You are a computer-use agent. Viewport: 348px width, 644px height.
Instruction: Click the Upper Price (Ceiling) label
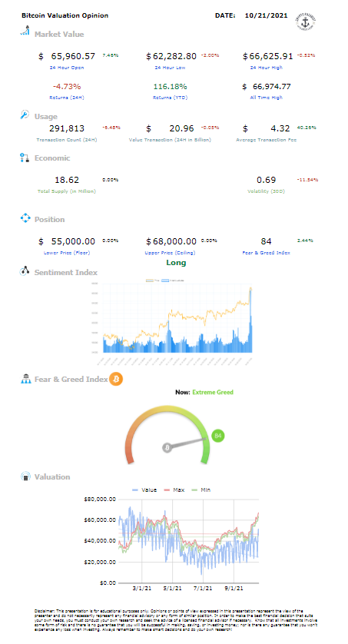click(171, 253)
